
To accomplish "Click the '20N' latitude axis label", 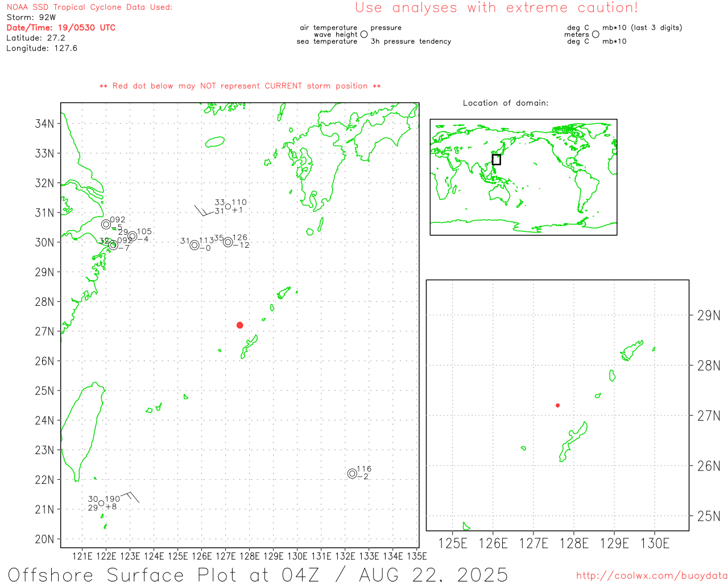I will [44, 539].
